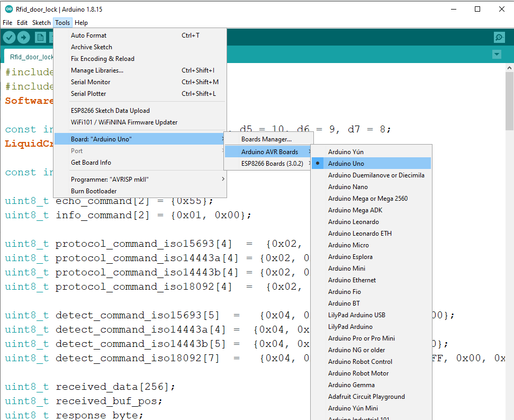
Task: Select the Arduino Yún board
Action: pyautogui.click(x=371, y=152)
